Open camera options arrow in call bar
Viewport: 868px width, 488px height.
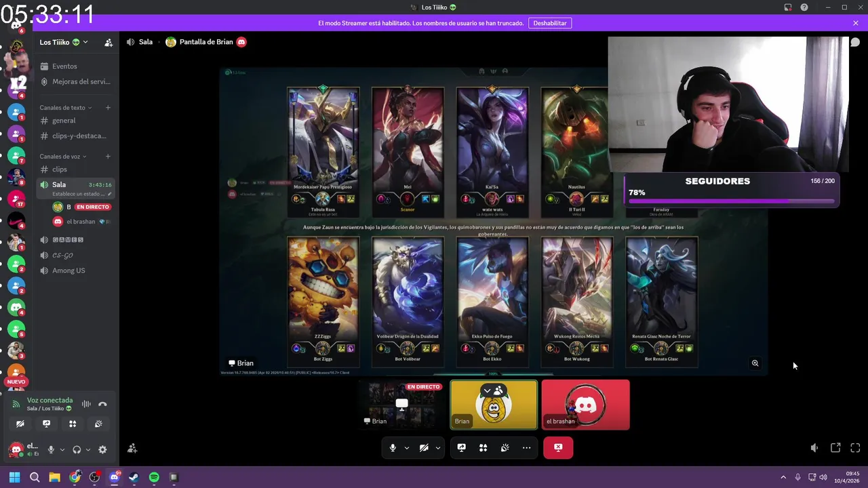click(438, 447)
